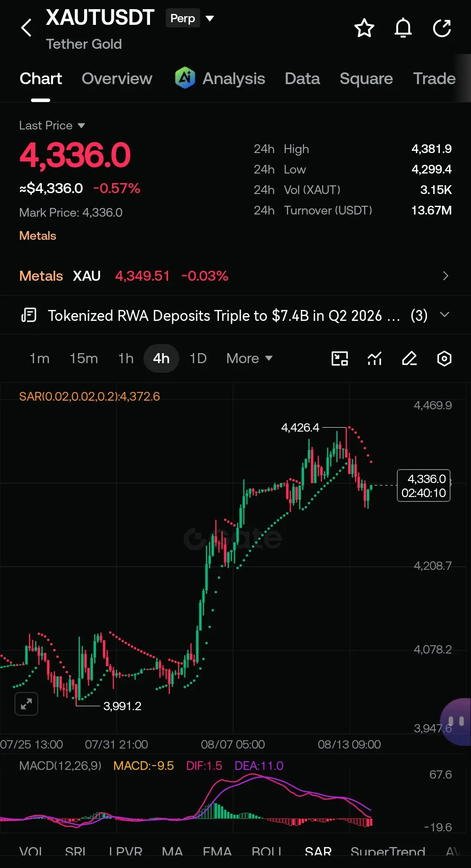Switch to the Square tab
471x868 pixels.
[x=366, y=79]
